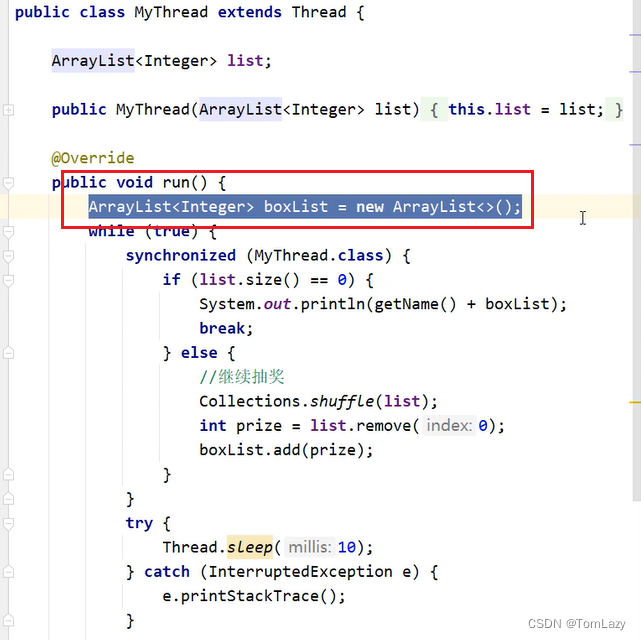Click the 'break;' statement
The height and width of the screenshot is (640, 641).
coord(226,328)
